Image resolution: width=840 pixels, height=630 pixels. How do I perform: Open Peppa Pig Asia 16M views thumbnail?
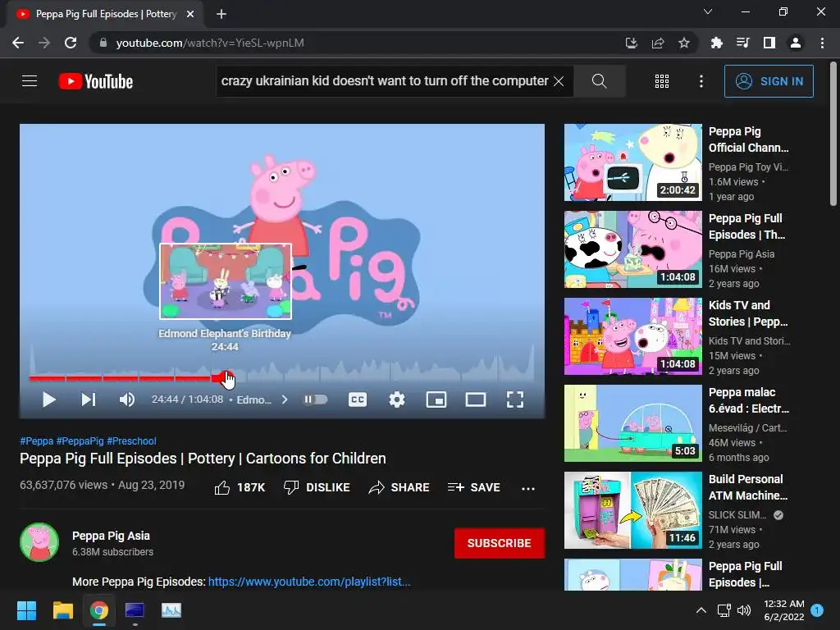pos(632,249)
